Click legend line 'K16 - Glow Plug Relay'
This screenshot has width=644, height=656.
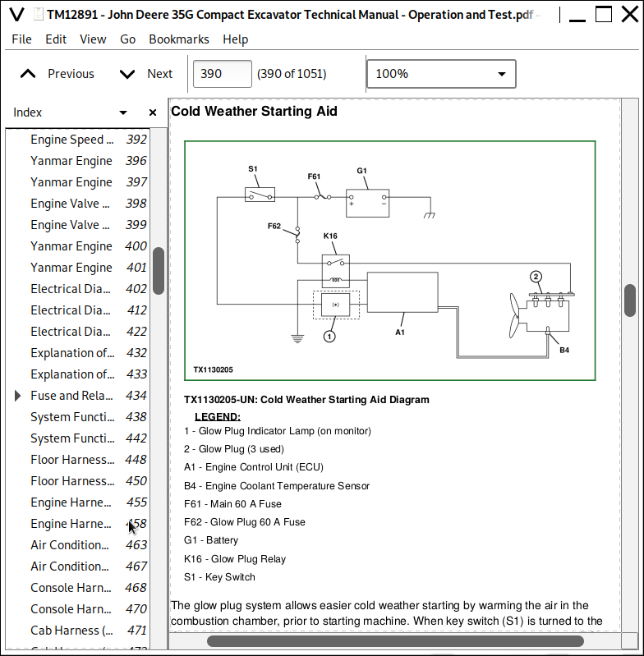coord(235,559)
